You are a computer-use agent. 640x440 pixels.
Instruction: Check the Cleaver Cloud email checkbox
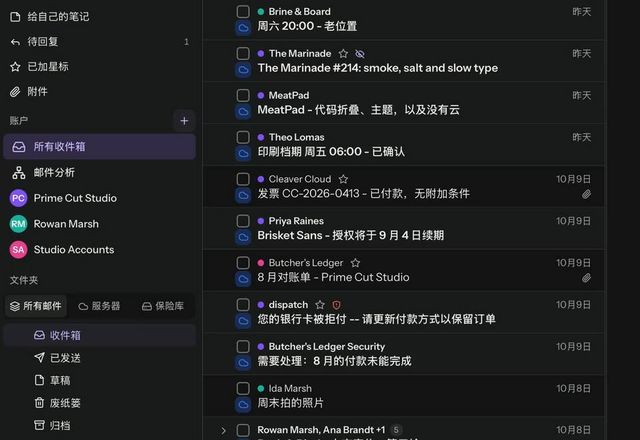click(243, 179)
